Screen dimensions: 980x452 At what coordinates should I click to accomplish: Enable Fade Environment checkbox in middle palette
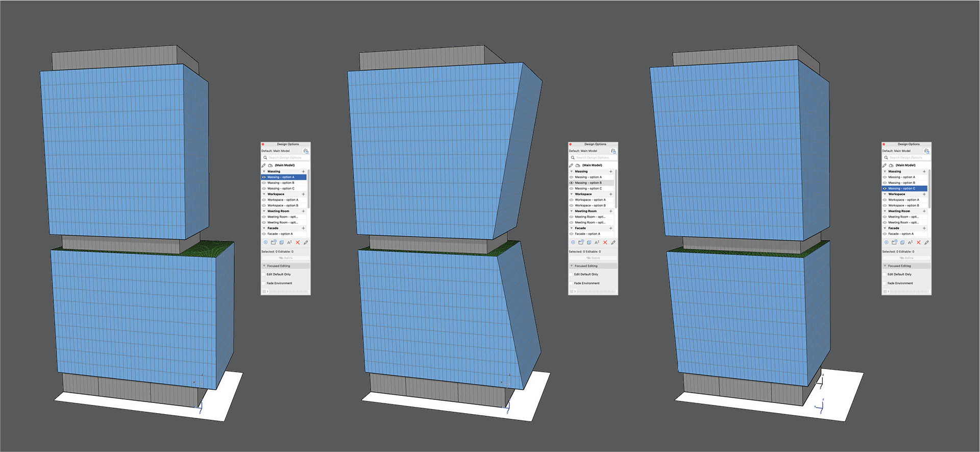tap(571, 283)
